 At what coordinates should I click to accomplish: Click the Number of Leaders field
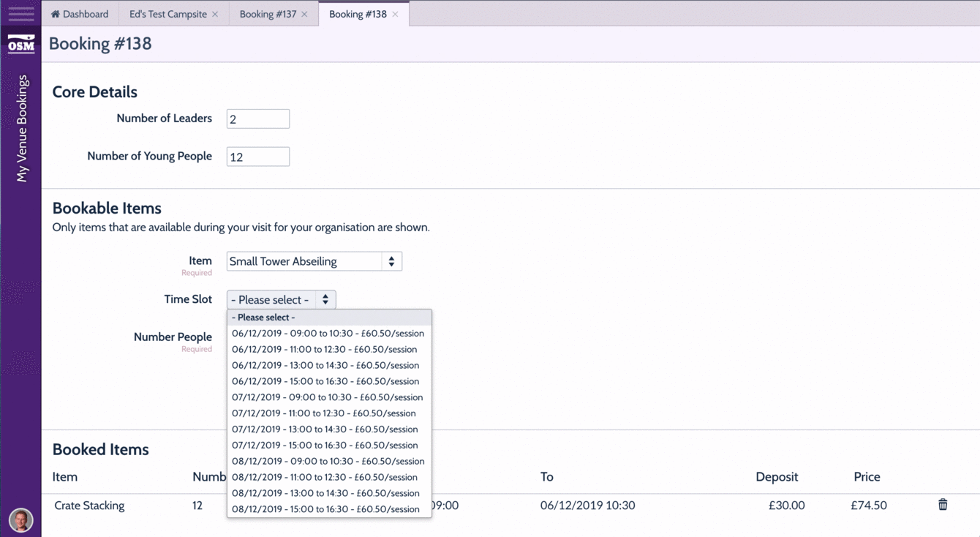pos(257,119)
